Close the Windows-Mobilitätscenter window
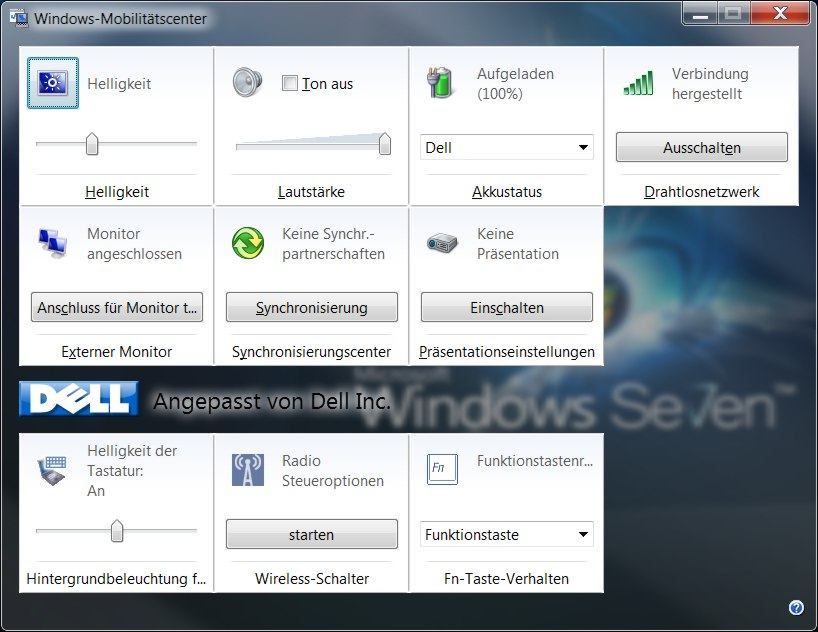Image resolution: width=818 pixels, height=632 pixels. 780,13
